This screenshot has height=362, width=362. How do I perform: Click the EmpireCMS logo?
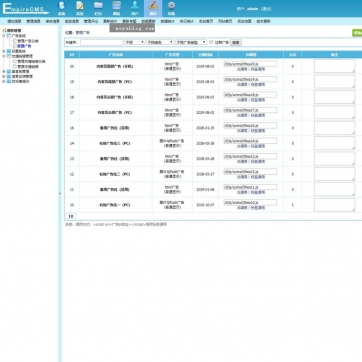pos(25,9)
